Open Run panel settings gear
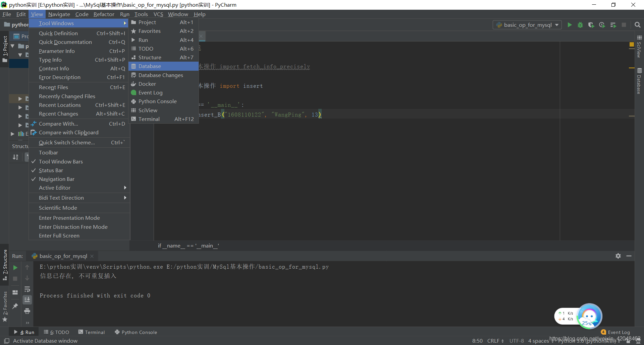 click(618, 256)
